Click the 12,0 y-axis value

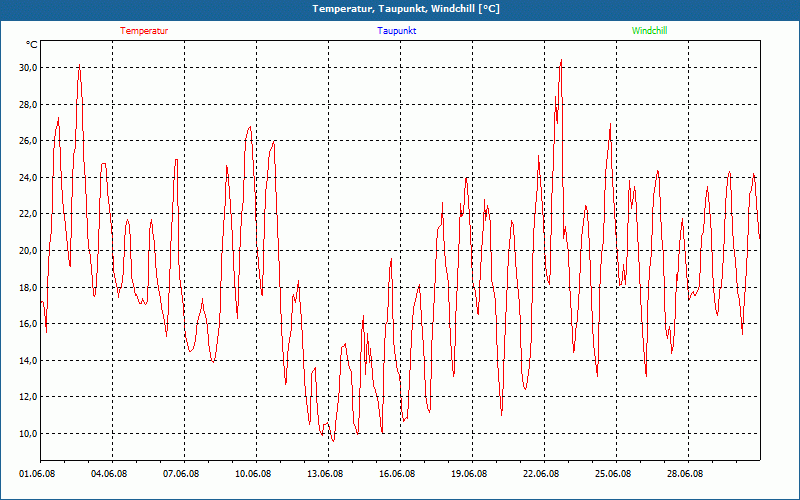[29, 396]
